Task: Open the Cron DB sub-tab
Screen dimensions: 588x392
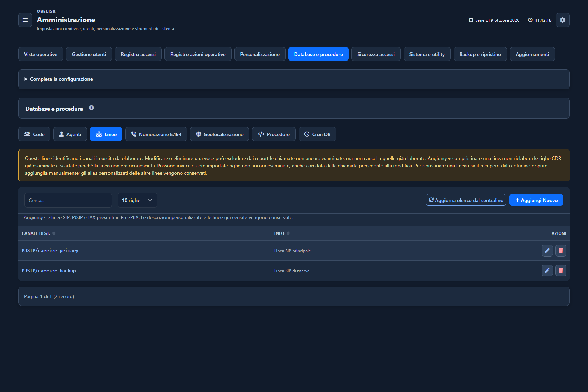Action: [x=317, y=134]
